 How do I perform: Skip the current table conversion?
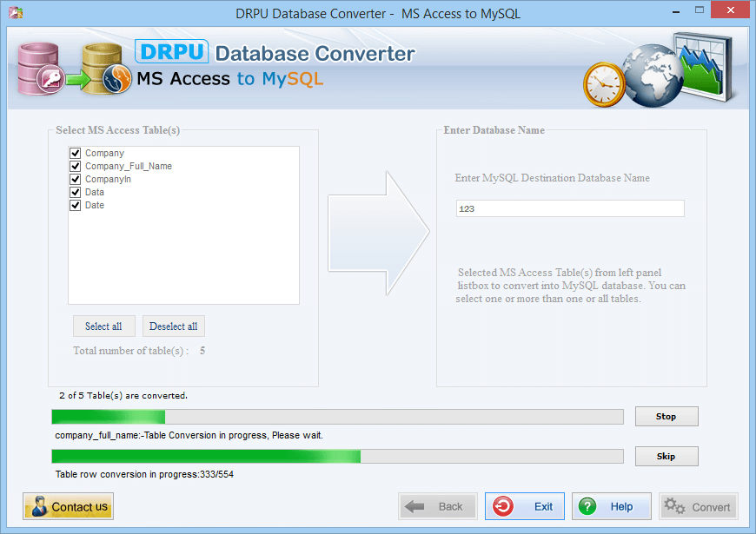click(666, 457)
